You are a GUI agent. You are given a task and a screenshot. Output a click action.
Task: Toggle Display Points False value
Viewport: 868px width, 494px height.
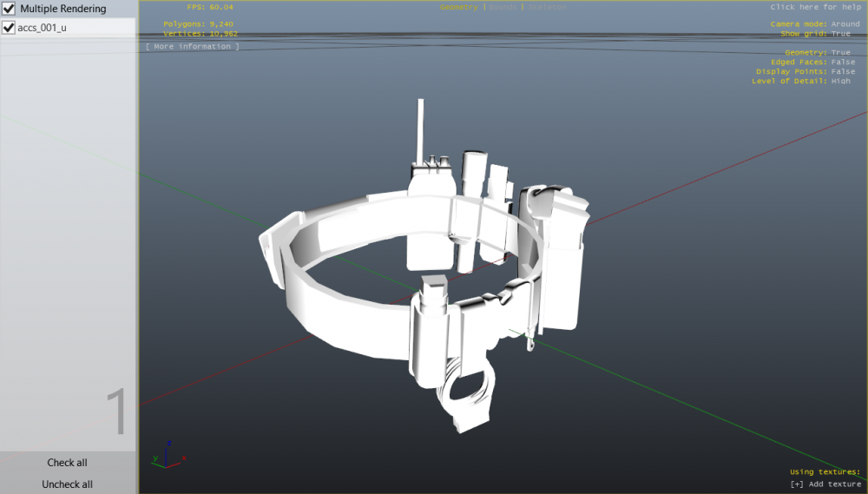843,72
